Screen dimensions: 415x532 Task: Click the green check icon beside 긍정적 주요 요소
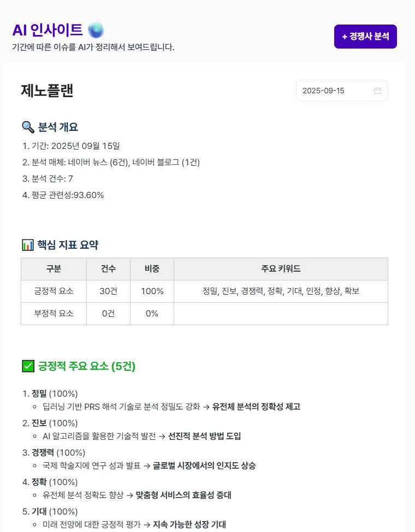coord(28,366)
